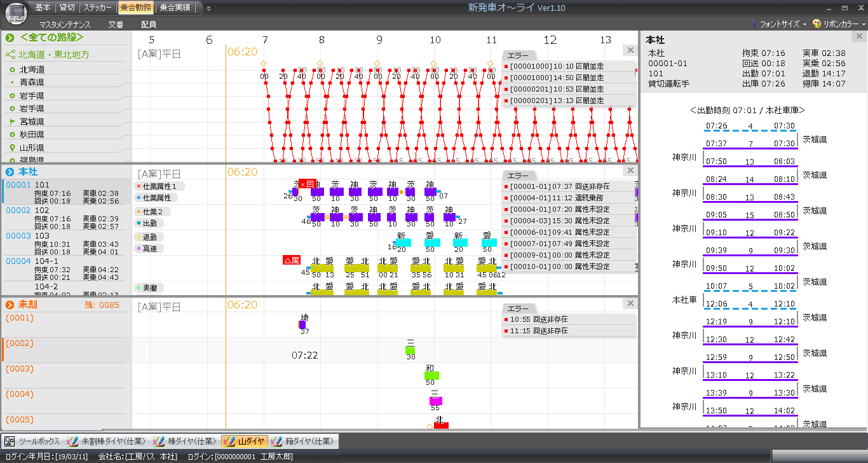Open the quick access customize arrow
Image resolution: width=868 pixels, height=463 pixels.
point(208,8)
